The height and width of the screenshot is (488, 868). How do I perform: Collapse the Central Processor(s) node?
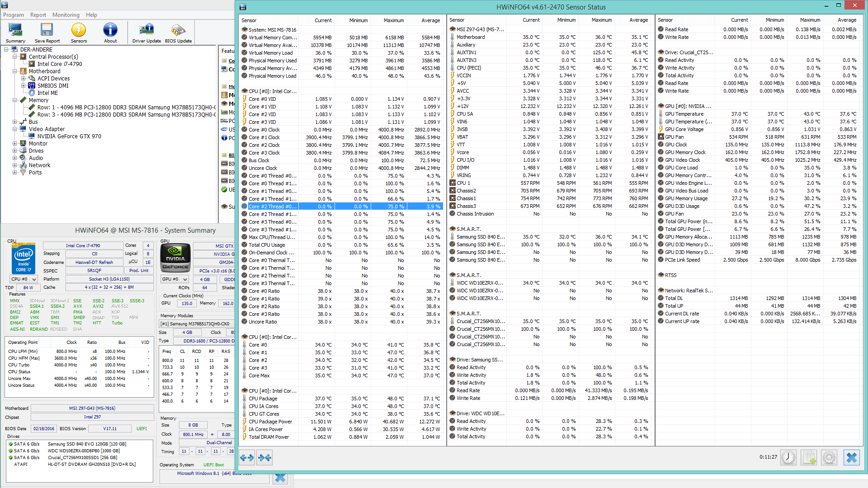pyautogui.click(x=15, y=56)
